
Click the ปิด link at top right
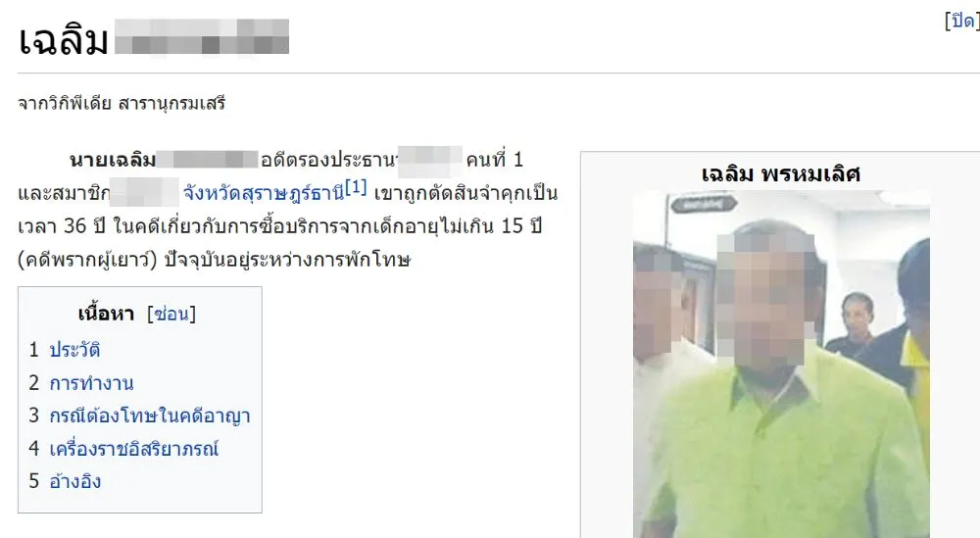pos(962,21)
